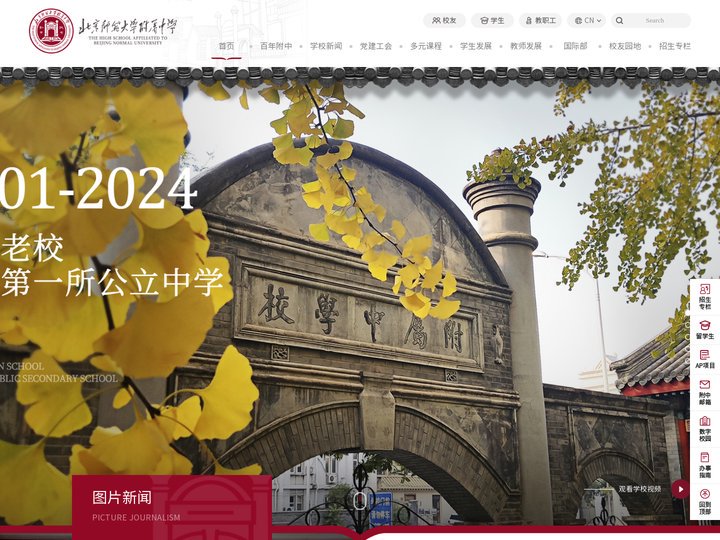This screenshot has width=720, height=540.
Task: Click the school logo emblem
Action: pos(51,31)
